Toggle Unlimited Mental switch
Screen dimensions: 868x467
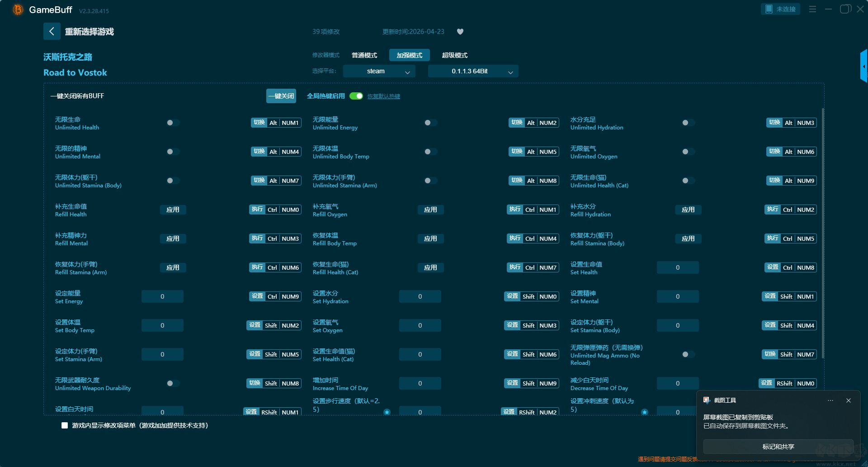point(173,152)
